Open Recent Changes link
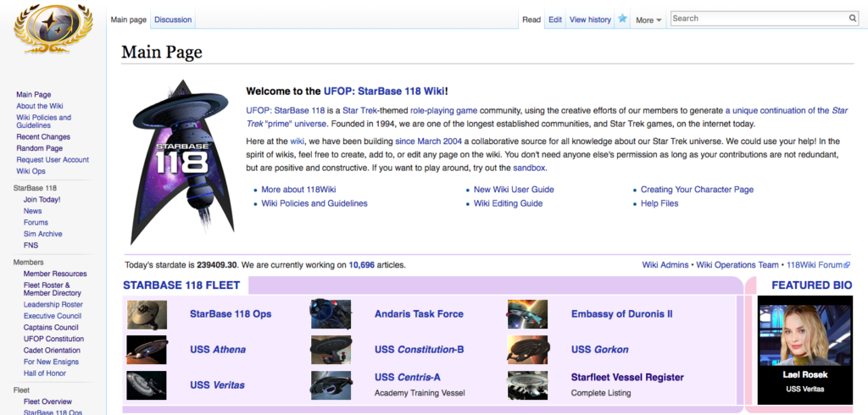The image size is (868, 415). pos(43,136)
